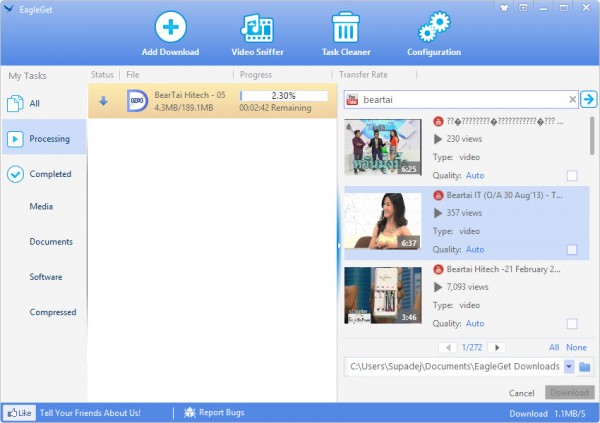Click the Add Download plus icon
This screenshot has width=600, height=423.
(171, 26)
